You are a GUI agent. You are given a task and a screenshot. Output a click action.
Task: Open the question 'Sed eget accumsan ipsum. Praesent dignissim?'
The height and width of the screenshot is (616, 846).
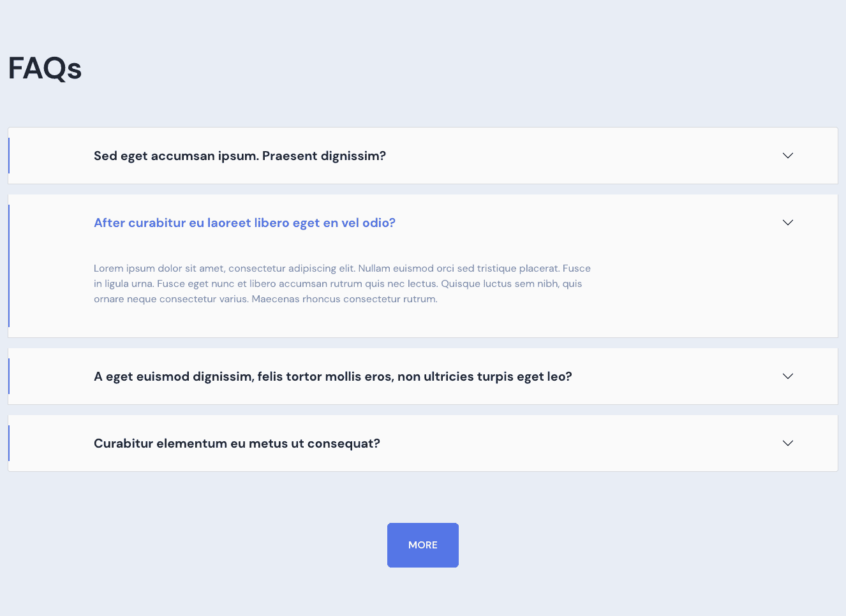(x=240, y=156)
